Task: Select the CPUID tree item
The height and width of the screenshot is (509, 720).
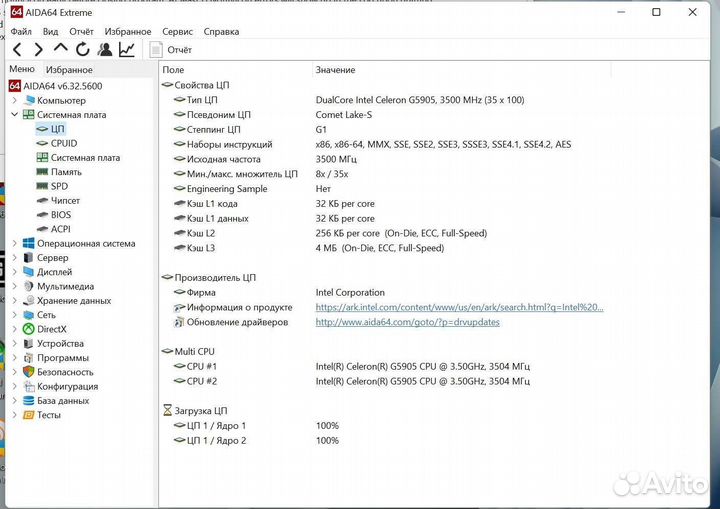Action: [56, 143]
